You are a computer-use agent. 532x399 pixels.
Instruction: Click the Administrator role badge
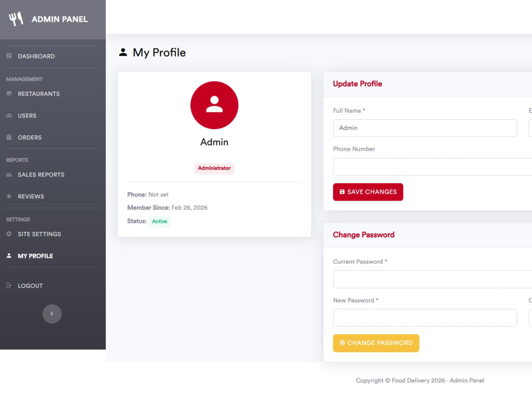(x=214, y=168)
